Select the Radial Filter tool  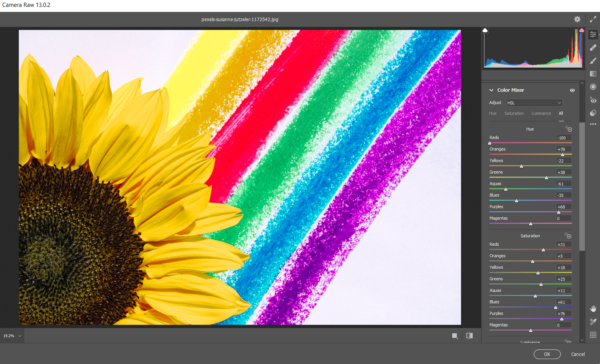(x=593, y=87)
